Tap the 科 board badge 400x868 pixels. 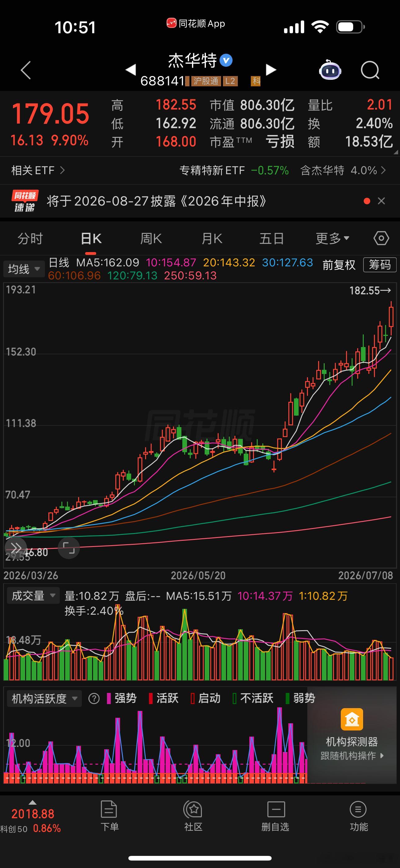256,81
